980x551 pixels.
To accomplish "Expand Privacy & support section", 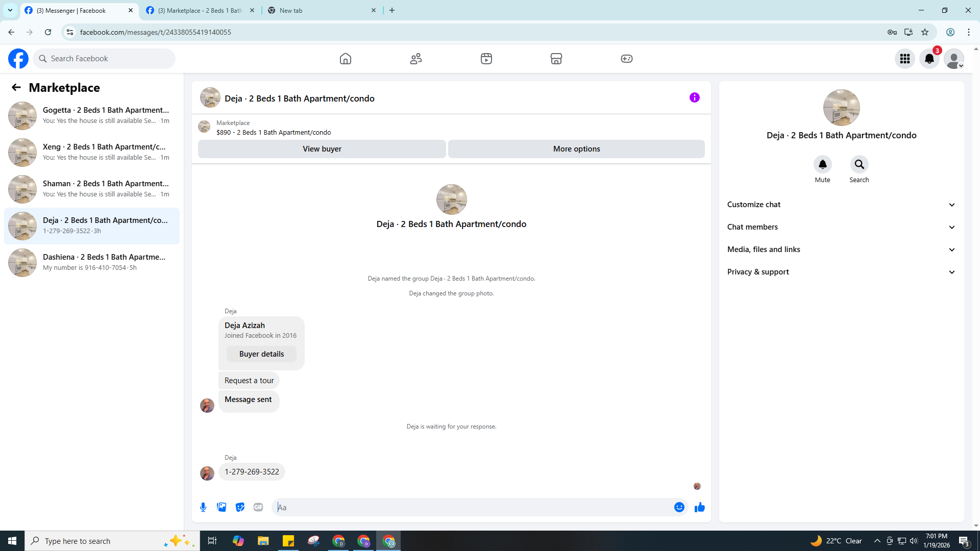I will [841, 272].
